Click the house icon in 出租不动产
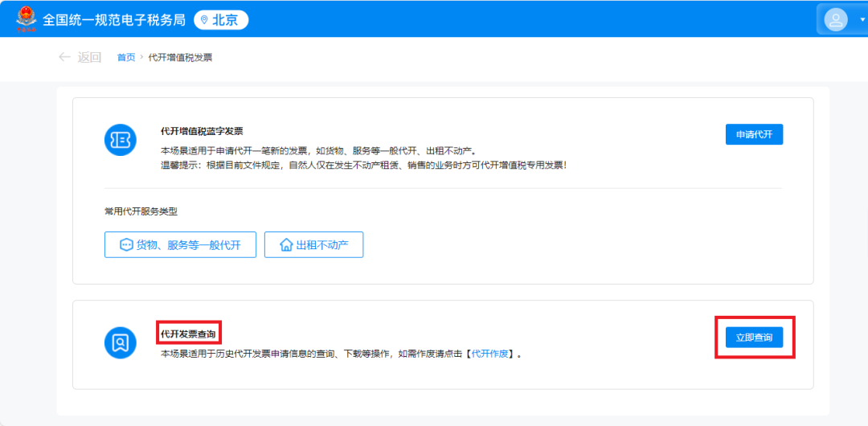The width and height of the screenshot is (868, 426). click(x=286, y=245)
